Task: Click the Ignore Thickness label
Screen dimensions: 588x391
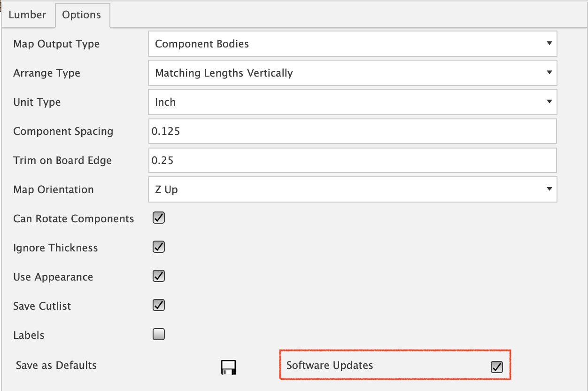Action: click(x=55, y=248)
